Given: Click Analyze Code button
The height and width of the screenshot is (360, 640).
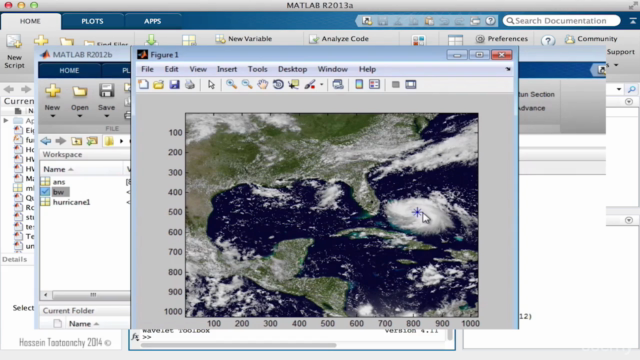Looking at the screenshot, I should pyautogui.click(x=339, y=39).
